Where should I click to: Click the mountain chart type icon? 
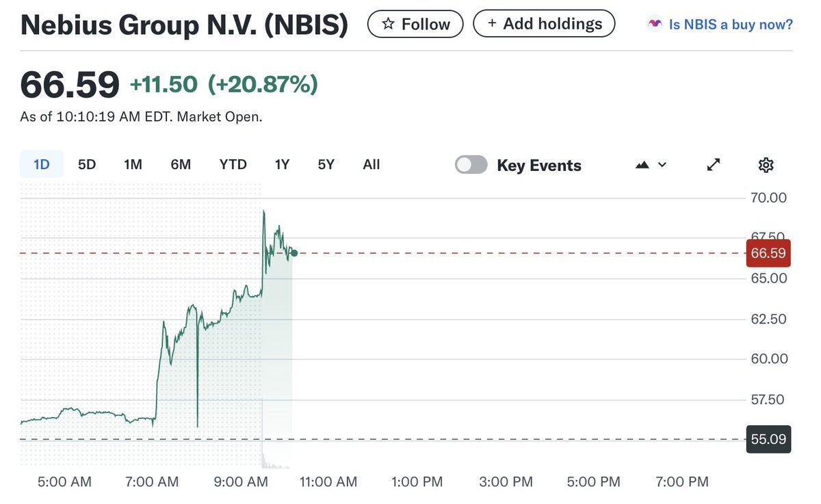click(x=642, y=165)
